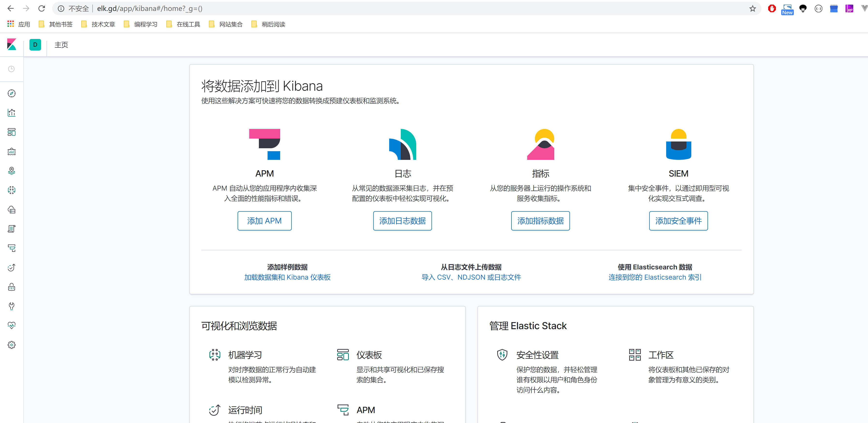Click the 添加日志数据 button
This screenshot has width=868, height=423.
pyautogui.click(x=403, y=221)
